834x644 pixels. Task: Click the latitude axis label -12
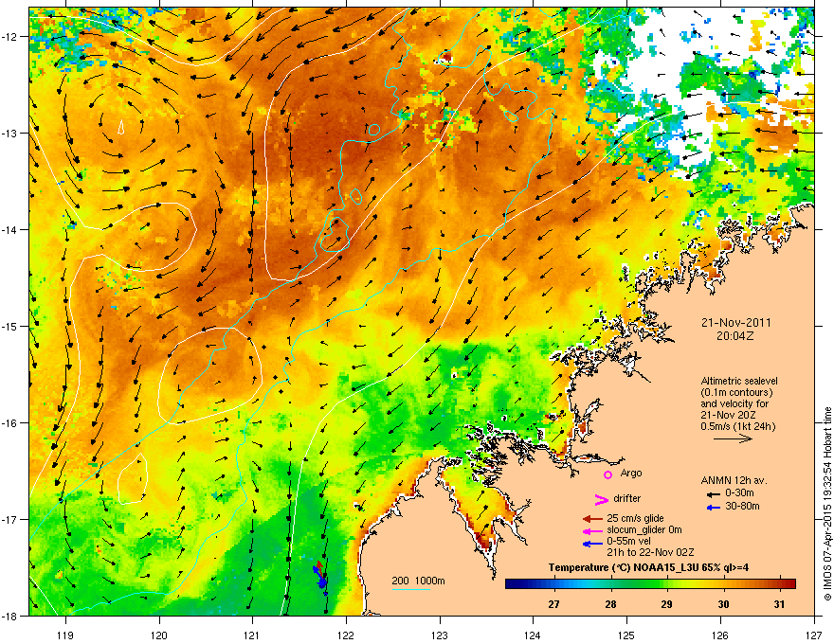pyautogui.click(x=9, y=37)
